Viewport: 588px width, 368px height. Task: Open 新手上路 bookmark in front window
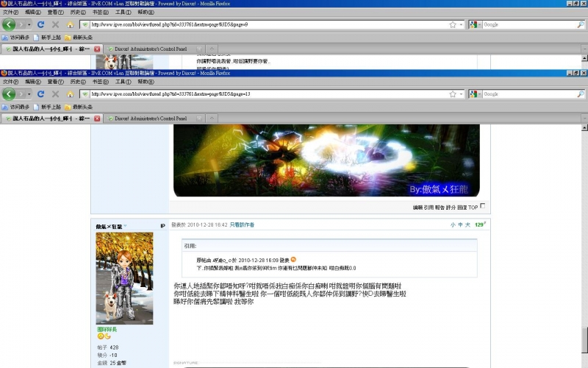coord(47,107)
